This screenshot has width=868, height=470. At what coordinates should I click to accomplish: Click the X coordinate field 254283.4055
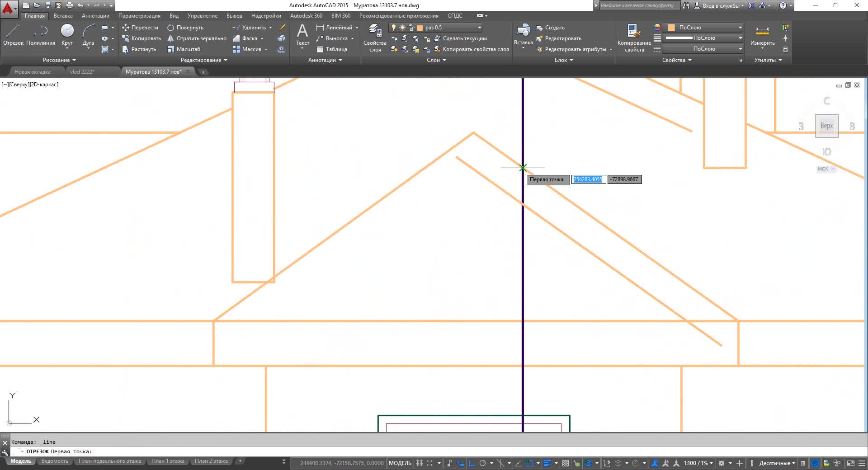click(x=588, y=179)
